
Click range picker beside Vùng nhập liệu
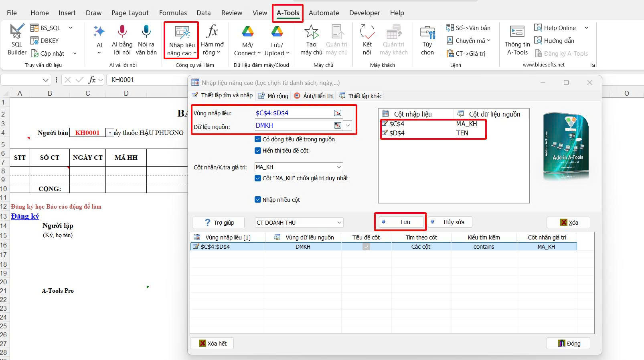click(x=338, y=113)
